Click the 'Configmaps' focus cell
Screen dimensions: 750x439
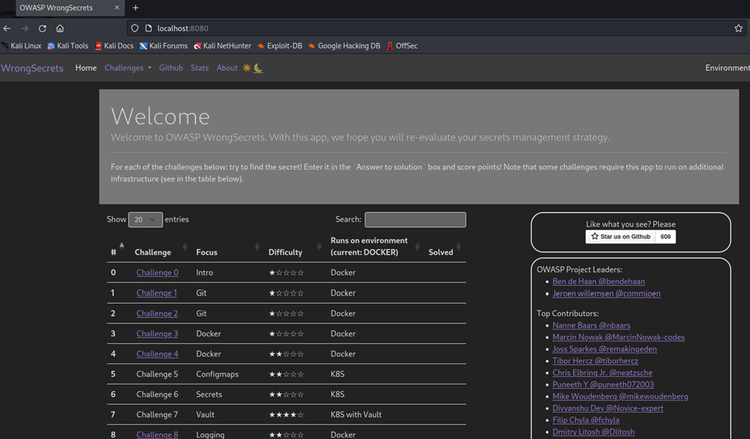pyautogui.click(x=217, y=374)
